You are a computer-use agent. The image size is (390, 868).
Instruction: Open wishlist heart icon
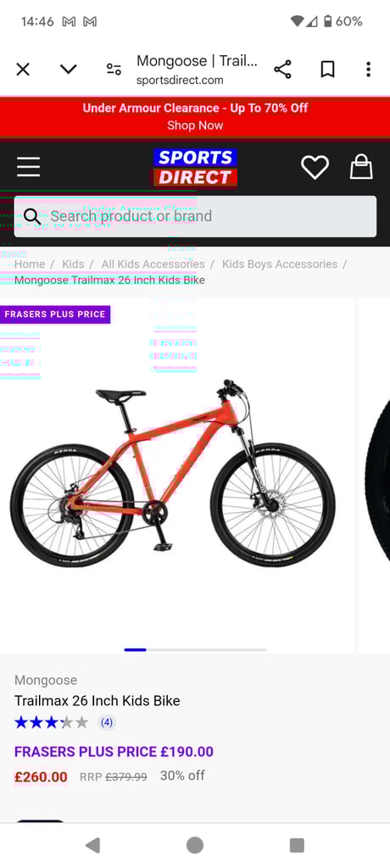tap(315, 167)
